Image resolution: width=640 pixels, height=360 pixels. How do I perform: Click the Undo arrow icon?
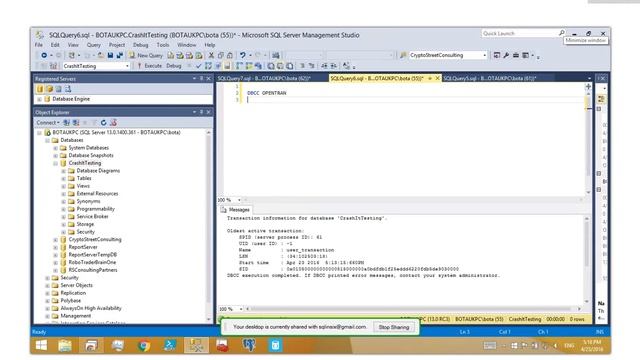pos(242,55)
